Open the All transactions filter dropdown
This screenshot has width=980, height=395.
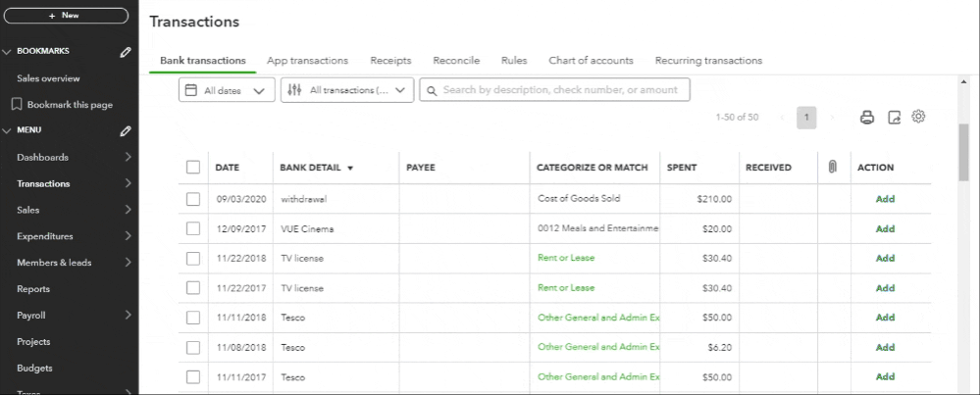point(347,90)
